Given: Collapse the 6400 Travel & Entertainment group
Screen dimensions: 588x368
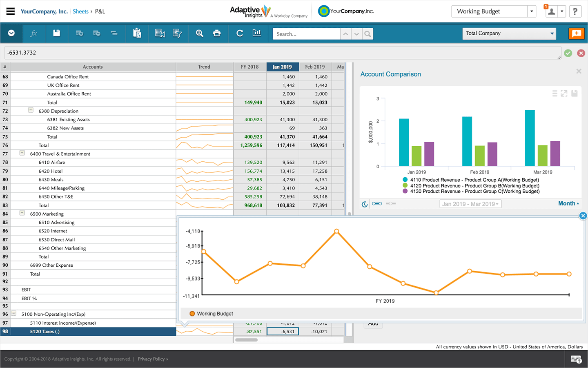Looking at the screenshot, I should tap(22, 153).
